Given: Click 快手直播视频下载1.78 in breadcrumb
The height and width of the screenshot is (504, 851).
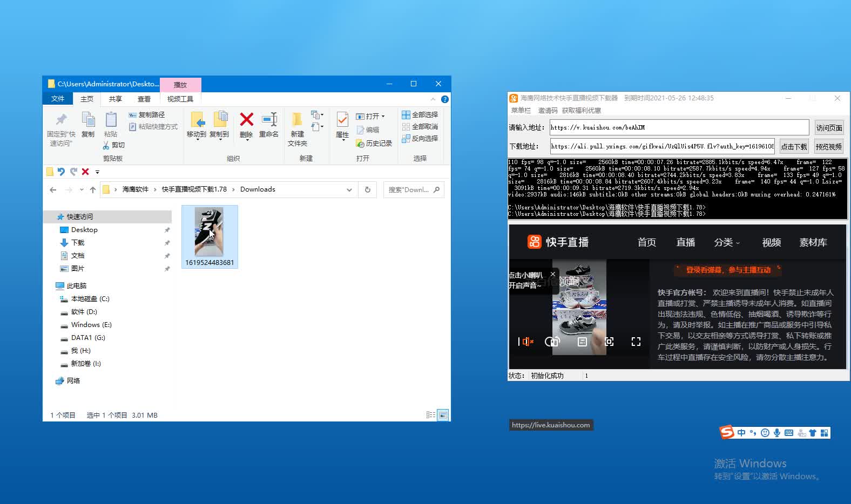Looking at the screenshot, I should 194,189.
